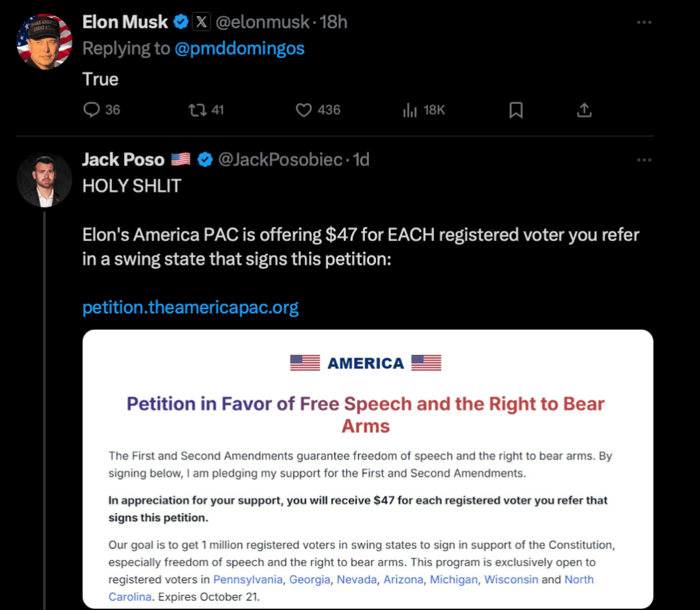Click the Pennsylvania link in petition
The width and height of the screenshot is (700, 610).
pyautogui.click(x=247, y=580)
